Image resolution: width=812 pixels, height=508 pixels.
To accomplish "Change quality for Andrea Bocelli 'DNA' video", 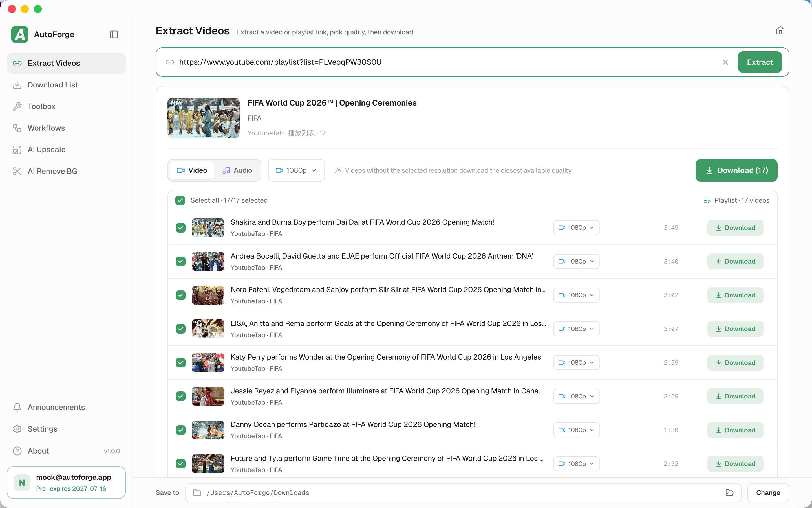I will click(577, 261).
